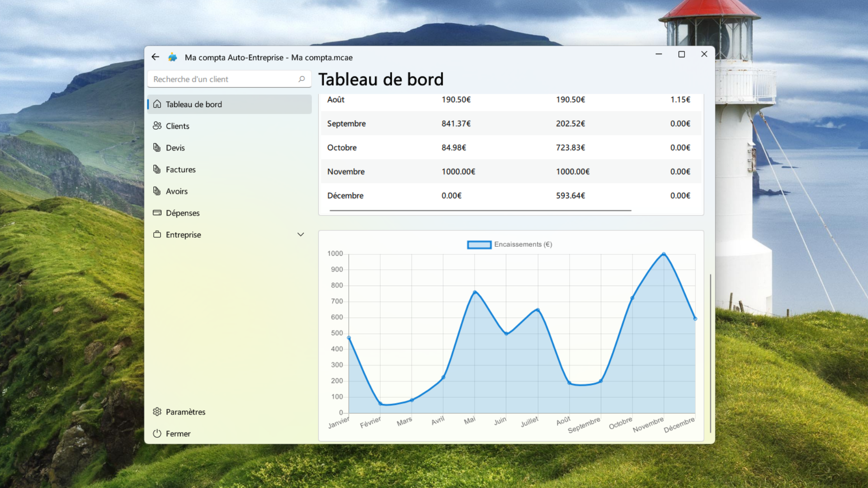The width and height of the screenshot is (868, 488).
Task: Click the back arrow navigation button
Action: tap(156, 57)
